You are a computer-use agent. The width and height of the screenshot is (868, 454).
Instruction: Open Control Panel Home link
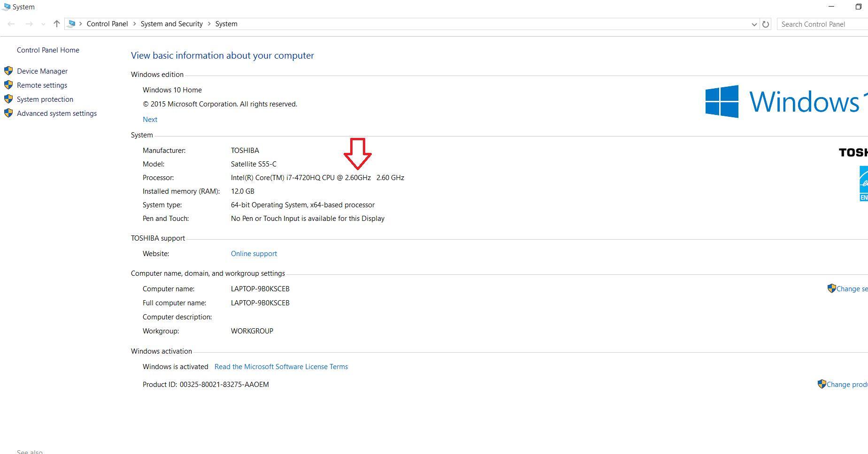tap(48, 50)
